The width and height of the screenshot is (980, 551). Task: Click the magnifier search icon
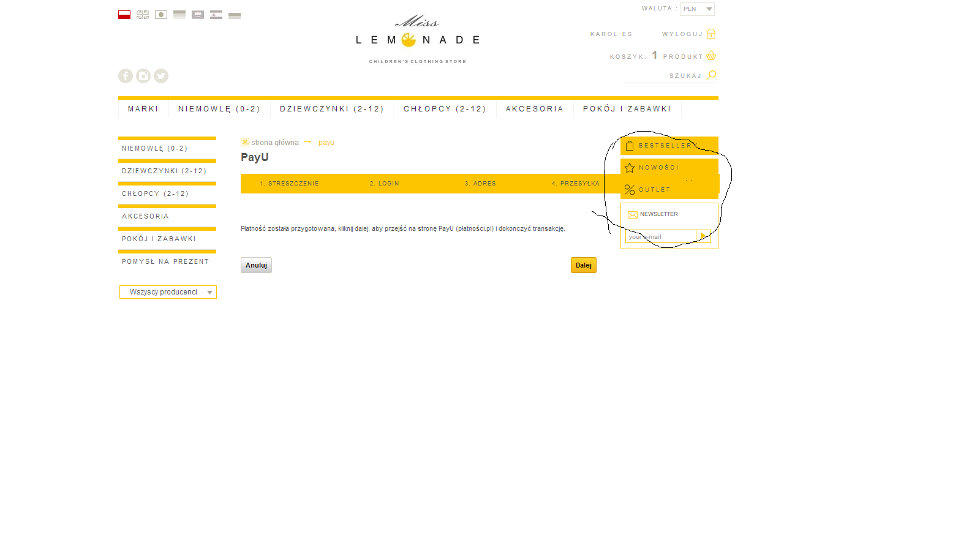coord(711,75)
